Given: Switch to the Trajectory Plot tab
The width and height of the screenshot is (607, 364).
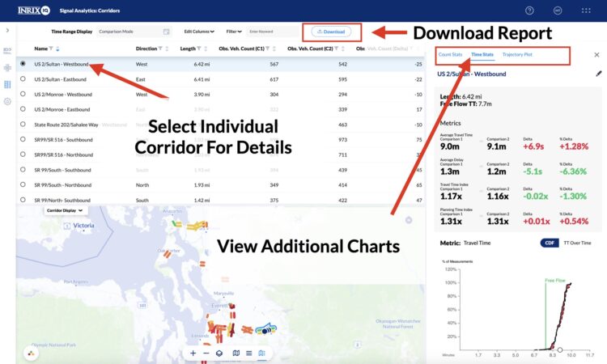Looking at the screenshot, I should tap(517, 54).
